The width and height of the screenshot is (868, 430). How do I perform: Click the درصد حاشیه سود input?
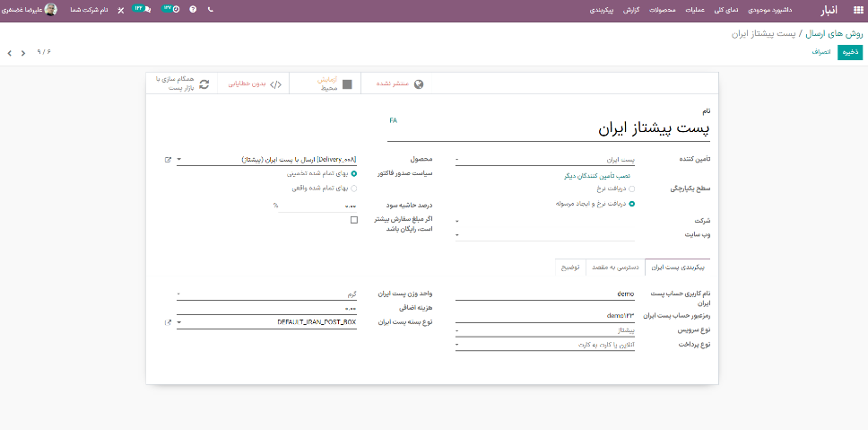click(x=317, y=206)
